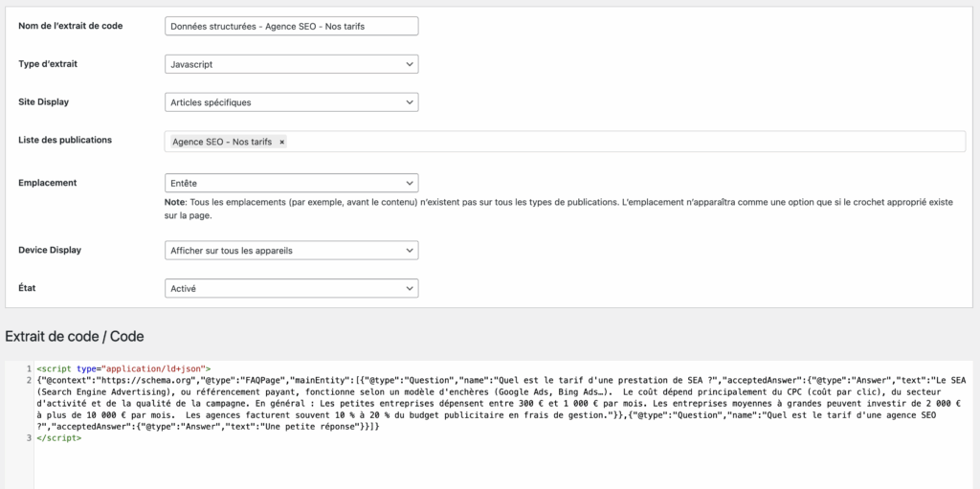Open the Emplacement Entête dropdown
This screenshot has height=489, width=980.
coord(291,182)
